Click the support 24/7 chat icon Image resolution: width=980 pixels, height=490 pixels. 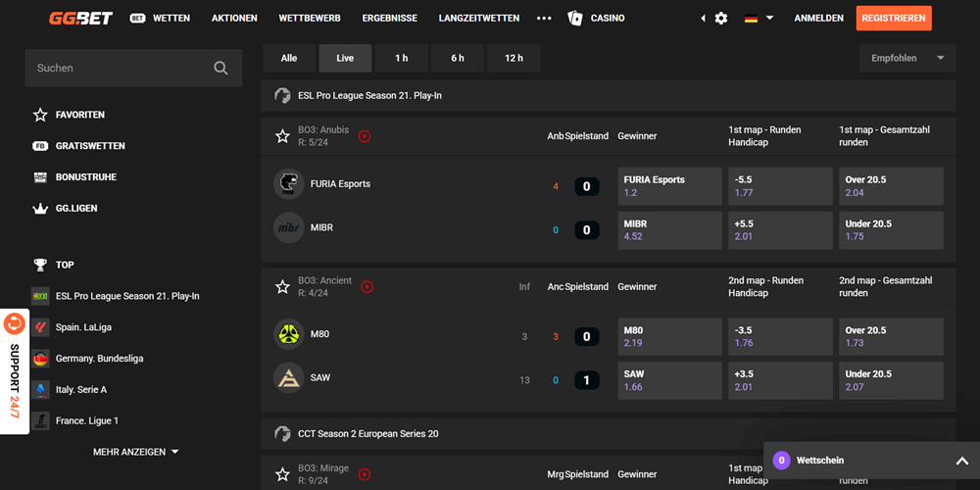click(x=14, y=323)
